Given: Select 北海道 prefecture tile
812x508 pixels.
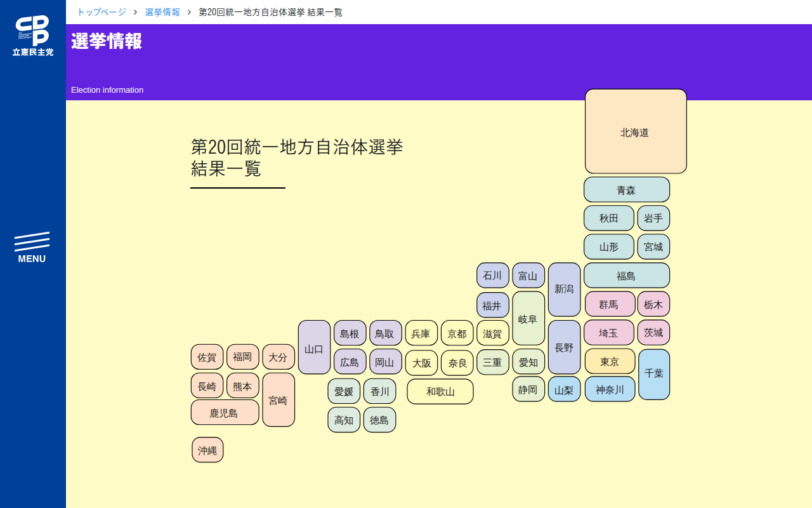Looking at the screenshot, I should [x=636, y=131].
